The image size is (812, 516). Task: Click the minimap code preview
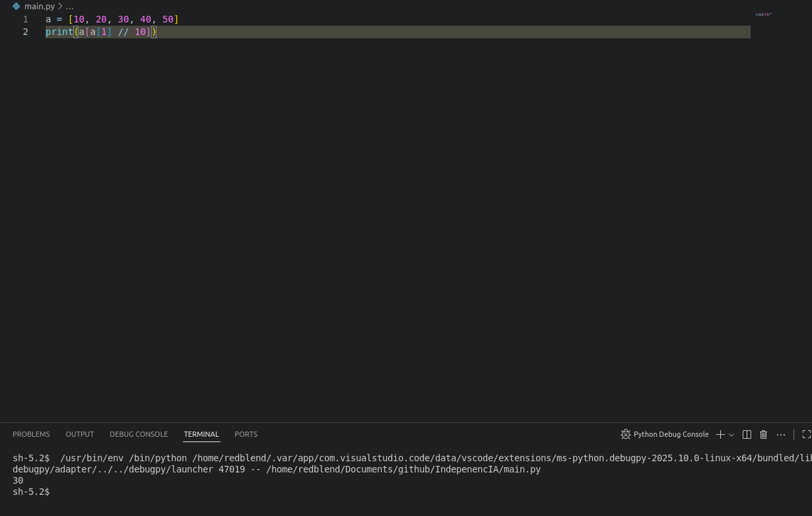tap(763, 14)
